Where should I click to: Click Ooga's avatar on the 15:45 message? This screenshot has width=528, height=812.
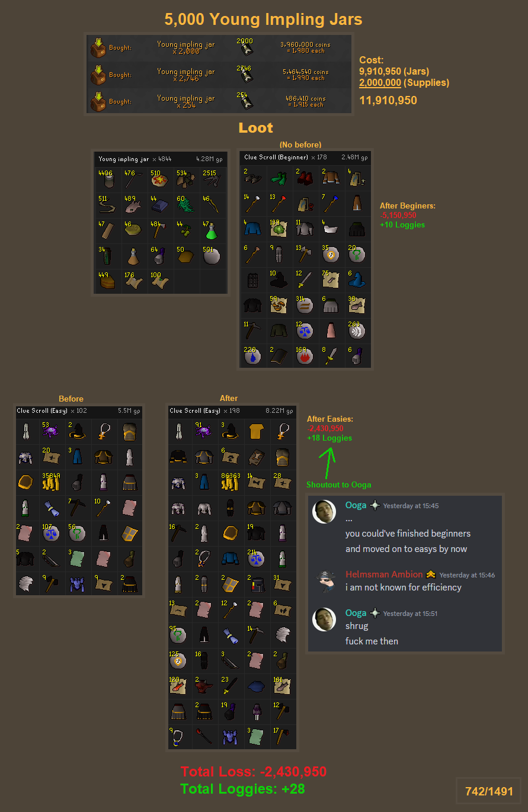click(x=324, y=512)
